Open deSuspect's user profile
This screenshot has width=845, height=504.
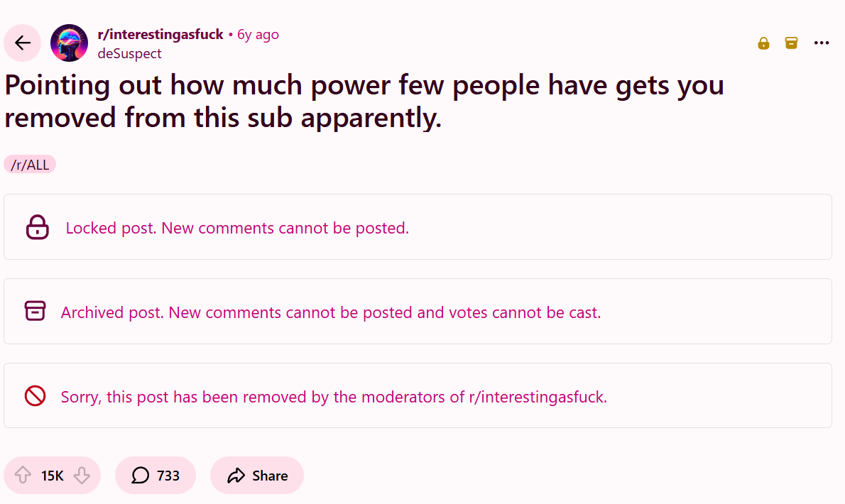point(129,53)
